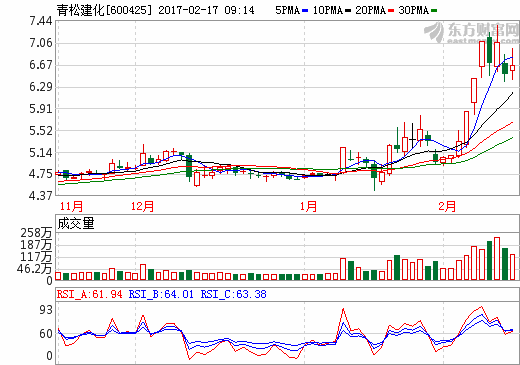The height and width of the screenshot is (365, 520).
Task: Click the last candlestick on the chart
Action: [x=512, y=68]
